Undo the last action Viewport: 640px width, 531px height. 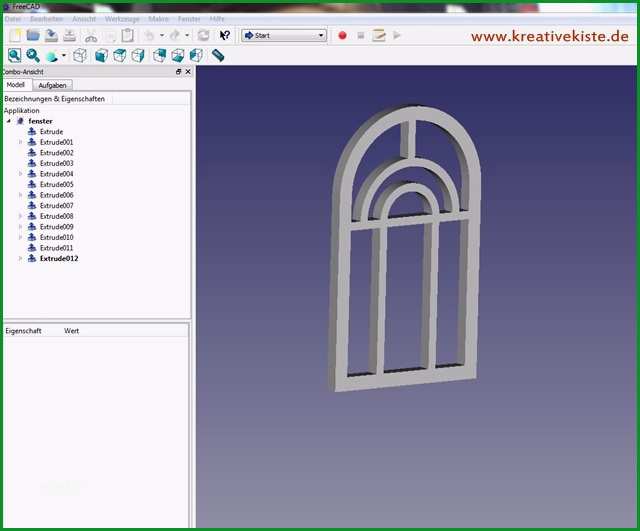[149, 36]
